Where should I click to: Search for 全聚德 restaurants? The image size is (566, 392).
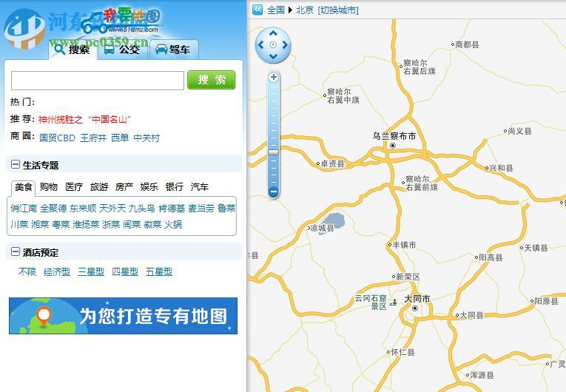[x=53, y=209]
